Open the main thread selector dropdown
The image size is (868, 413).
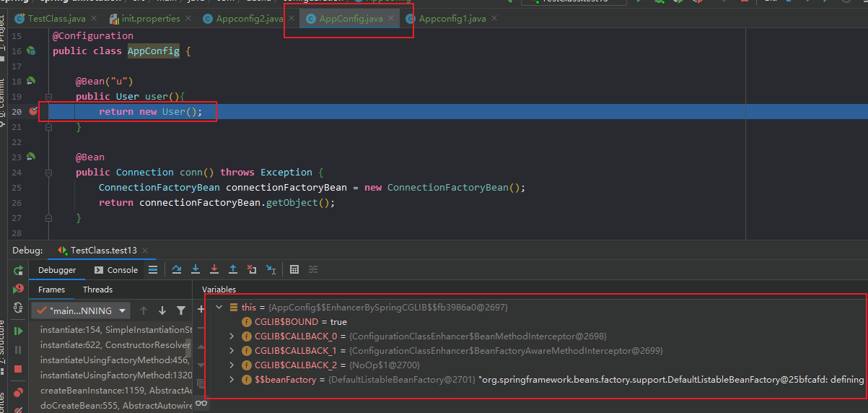tap(81, 310)
